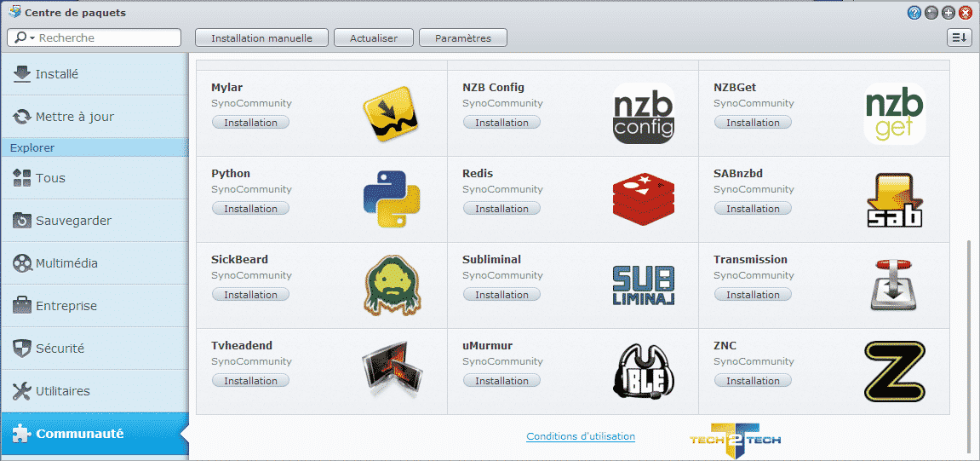The width and height of the screenshot is (980, 461).
Task: Open the Python package logo
Action: point(392,199)
